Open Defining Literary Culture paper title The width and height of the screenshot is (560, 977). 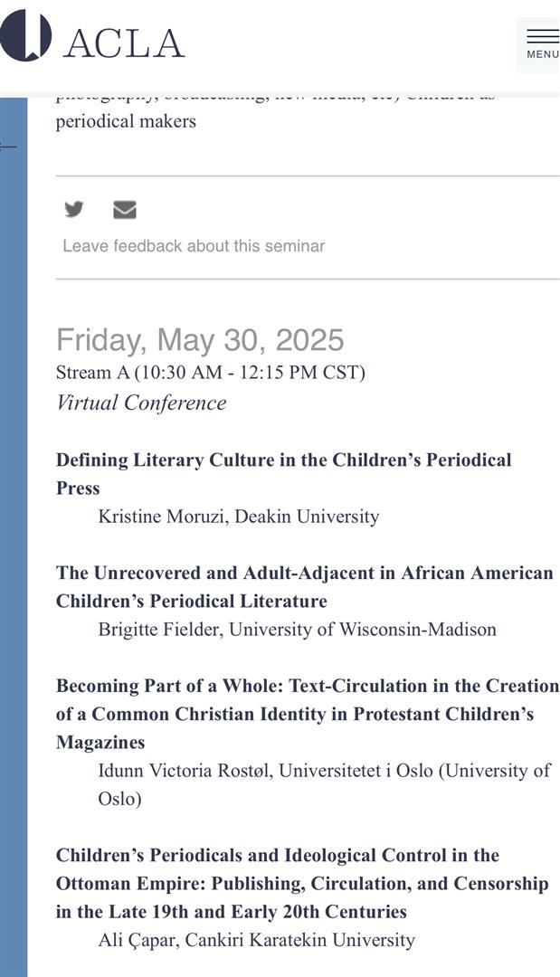[x=283, y=473]
